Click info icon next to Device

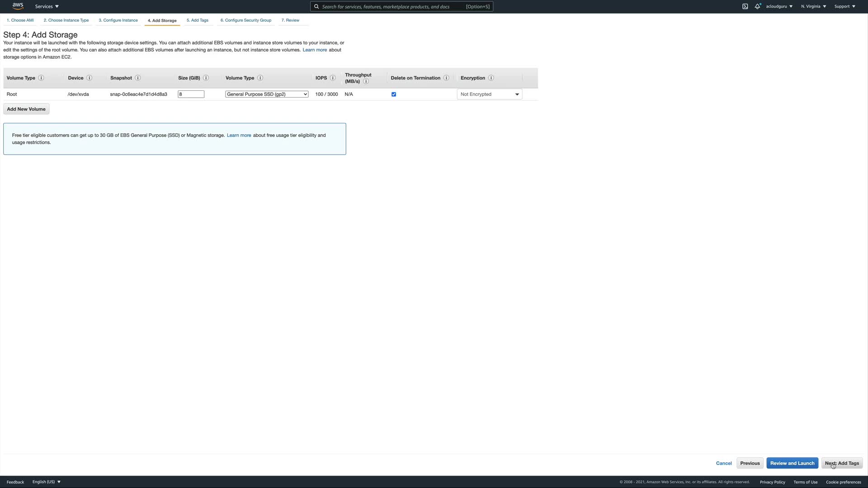[x=90, y=78]
